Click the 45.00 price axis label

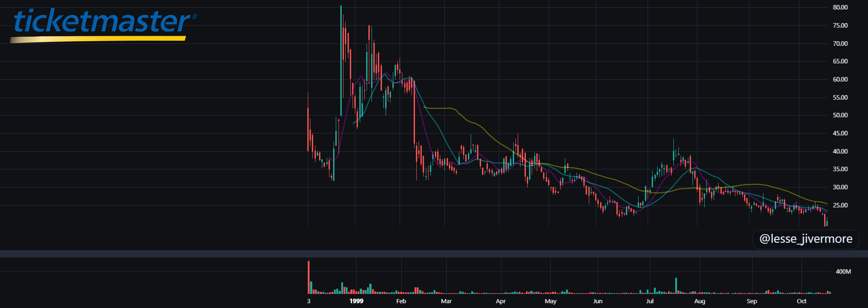(x=840, y=133)
